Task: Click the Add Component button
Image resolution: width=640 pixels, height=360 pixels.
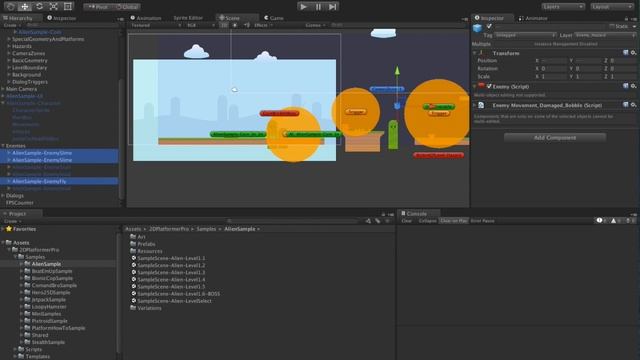Action: (x=555, y=138)
